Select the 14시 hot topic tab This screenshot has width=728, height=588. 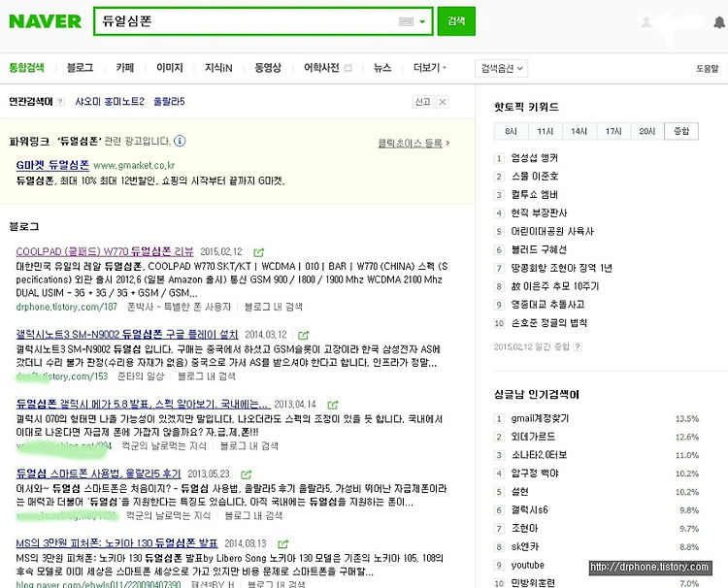pyautogui.click(x=579, y=131)
